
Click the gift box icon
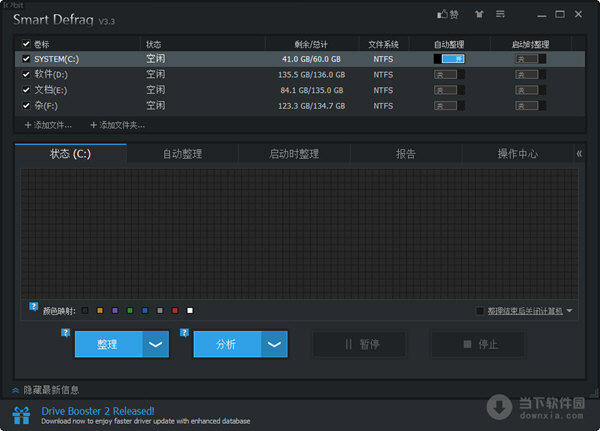[x=21, y=415]
